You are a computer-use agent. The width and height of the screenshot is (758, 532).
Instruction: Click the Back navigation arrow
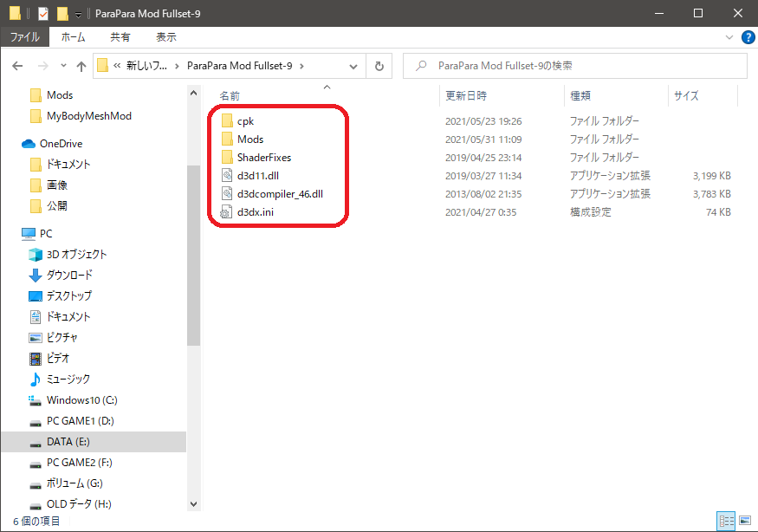coord(17,66)
